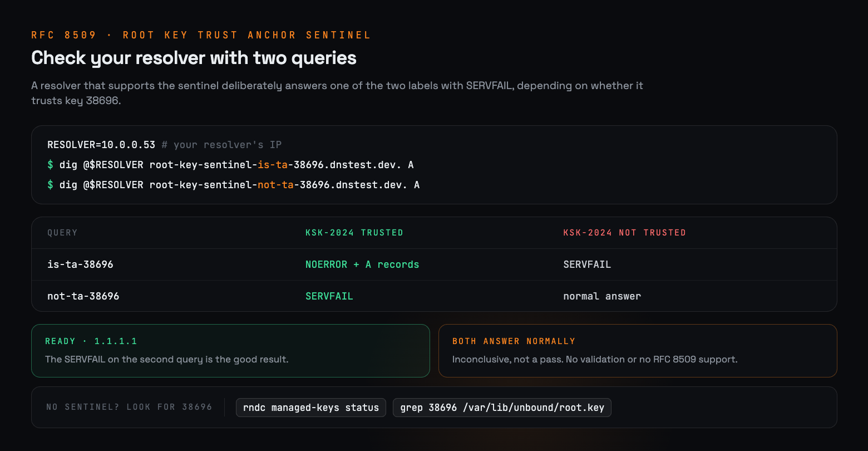Click the 'Check your resolver with two queries' heading

click(x=194, y=58)
